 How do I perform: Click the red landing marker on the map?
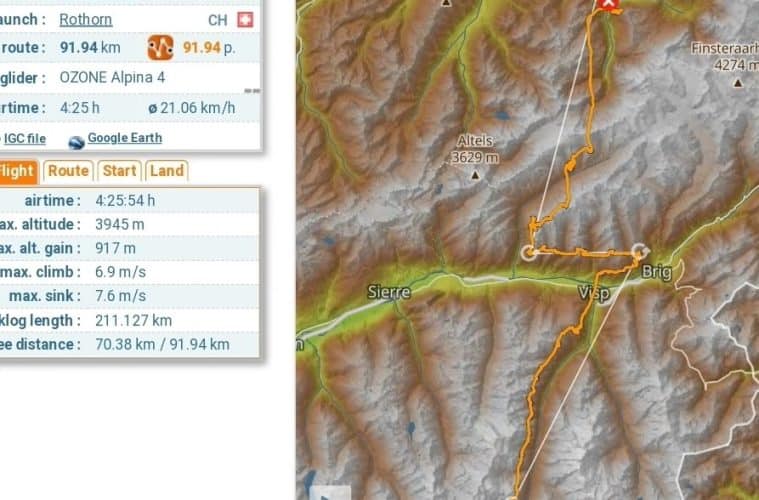608,4
